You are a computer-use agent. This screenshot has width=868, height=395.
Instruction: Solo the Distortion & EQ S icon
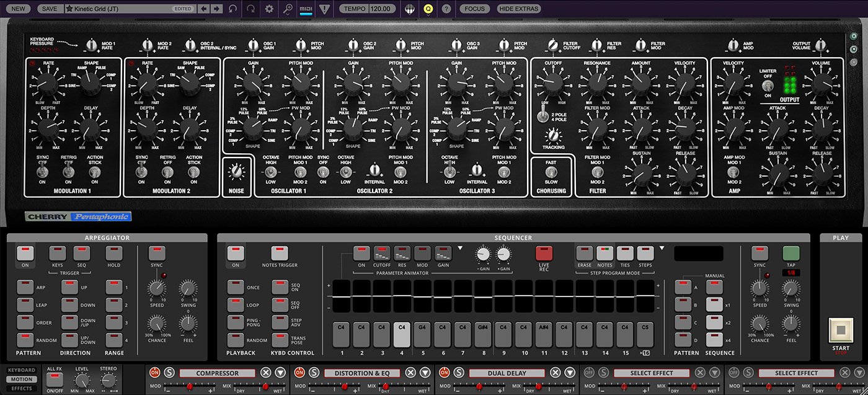314,373
